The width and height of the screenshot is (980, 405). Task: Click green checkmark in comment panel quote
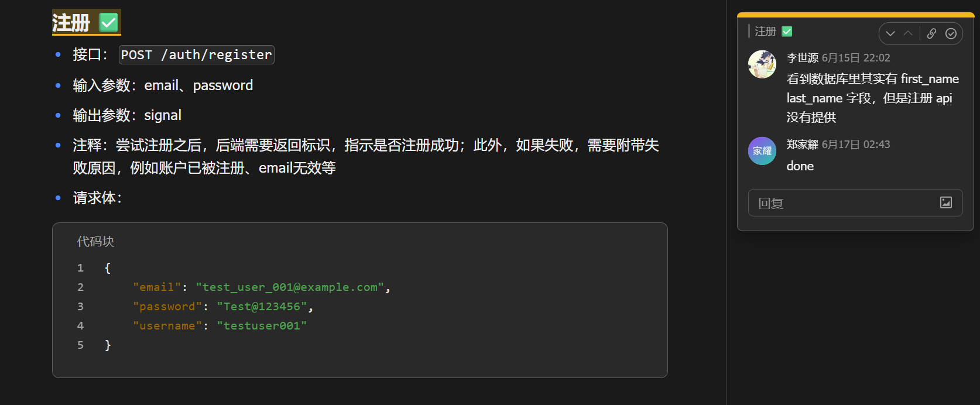787,32
